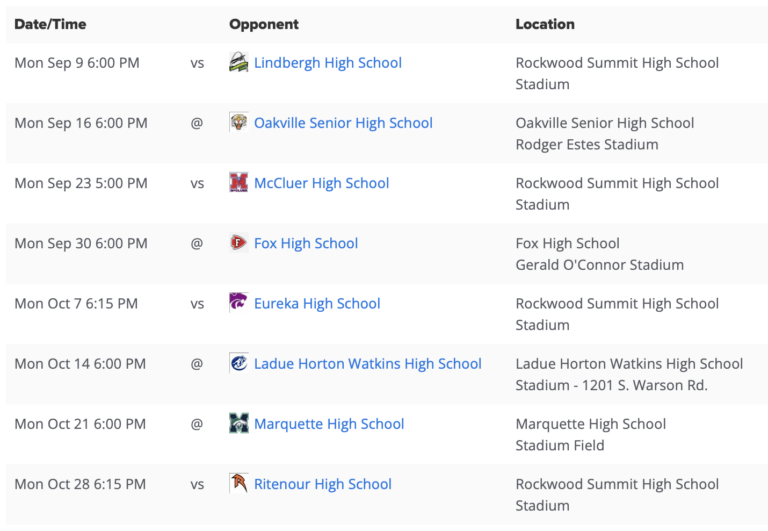Click the Location column header
768x531 pixels.
545,24
